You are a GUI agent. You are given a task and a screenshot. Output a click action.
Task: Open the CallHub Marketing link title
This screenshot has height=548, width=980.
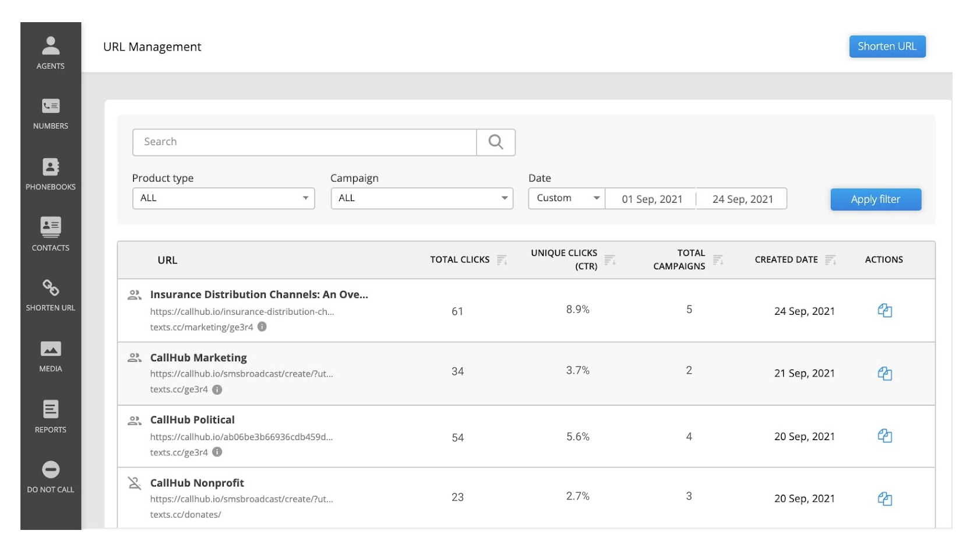pyautogui.click(x=199, y=357)
